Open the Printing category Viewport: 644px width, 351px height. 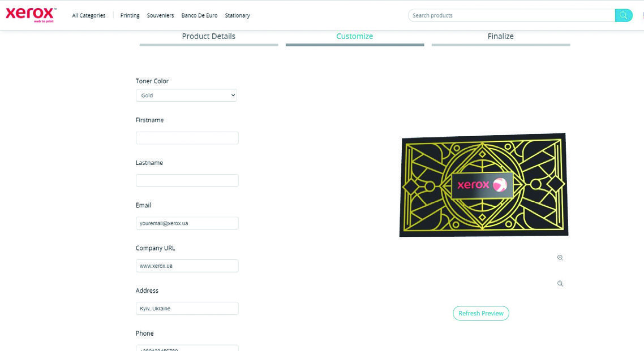coord(130,15)
